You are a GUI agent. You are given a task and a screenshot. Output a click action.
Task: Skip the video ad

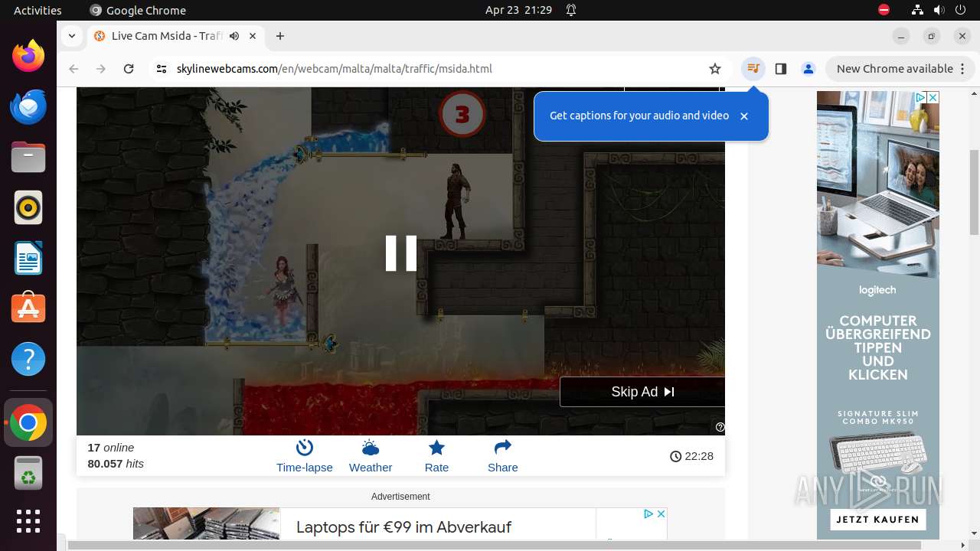642,392
